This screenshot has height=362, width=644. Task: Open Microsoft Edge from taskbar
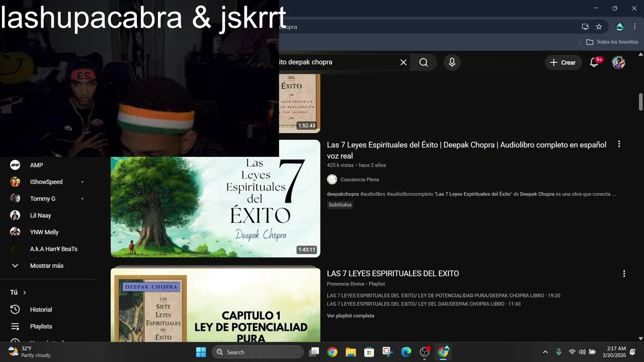click(406, 352)
